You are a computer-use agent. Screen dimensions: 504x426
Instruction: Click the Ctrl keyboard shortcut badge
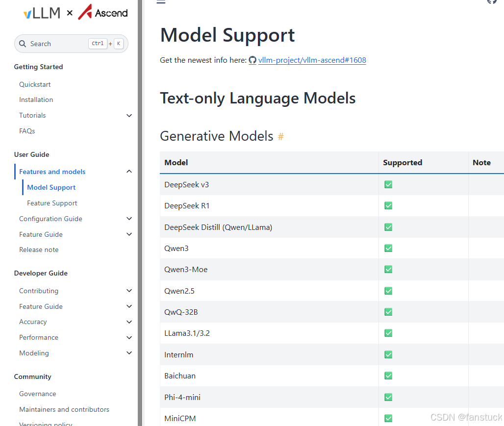[98, 44]
